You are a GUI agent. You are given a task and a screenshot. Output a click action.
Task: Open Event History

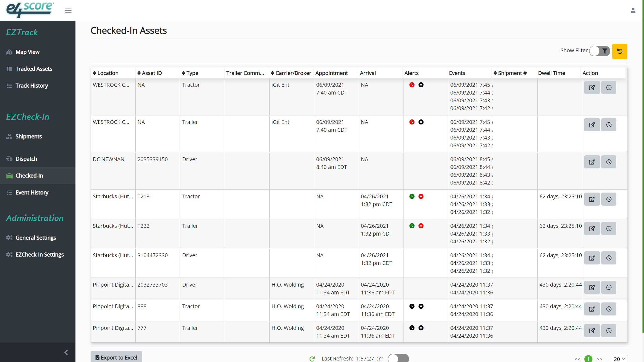(32, 192)
